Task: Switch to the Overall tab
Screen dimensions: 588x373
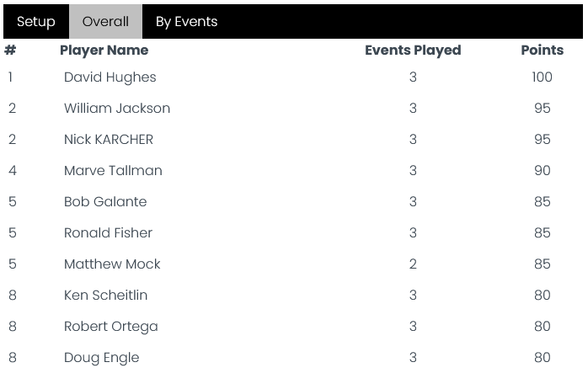Action: pos(105,21)
